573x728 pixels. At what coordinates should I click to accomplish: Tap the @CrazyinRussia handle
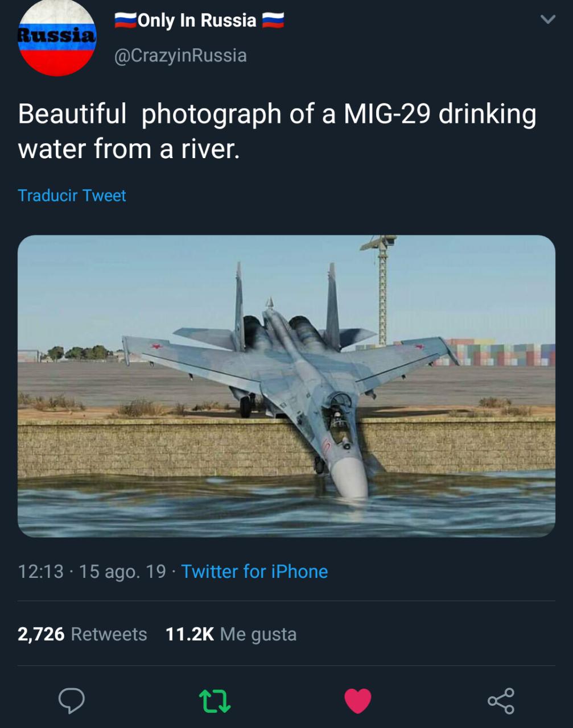coord(180,56)
